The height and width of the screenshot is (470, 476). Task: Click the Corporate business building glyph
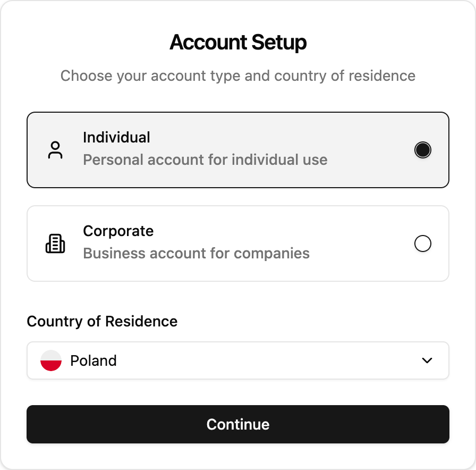tap(56, 244)
